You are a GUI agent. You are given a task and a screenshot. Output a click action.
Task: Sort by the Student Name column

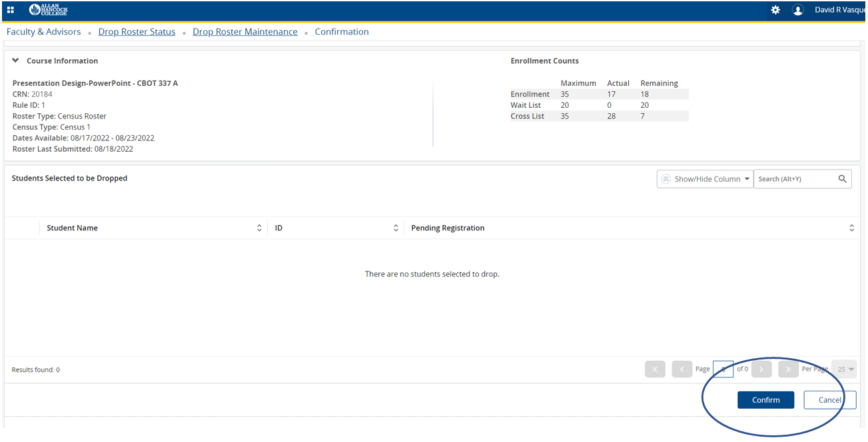[x=259, y=228]
